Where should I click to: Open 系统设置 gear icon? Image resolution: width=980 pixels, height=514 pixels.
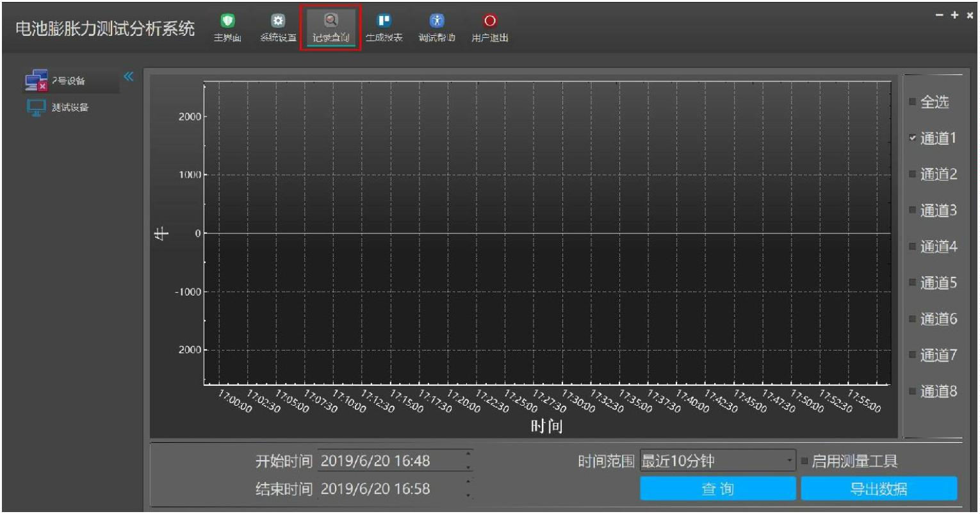click(x=278, y=27)
